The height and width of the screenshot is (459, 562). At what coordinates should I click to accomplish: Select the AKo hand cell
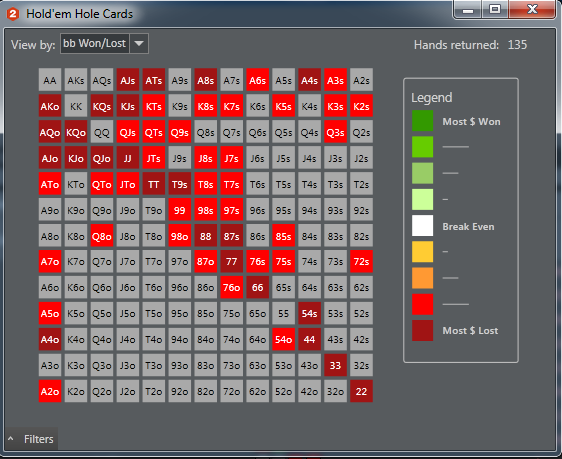[x=50, y=106]
